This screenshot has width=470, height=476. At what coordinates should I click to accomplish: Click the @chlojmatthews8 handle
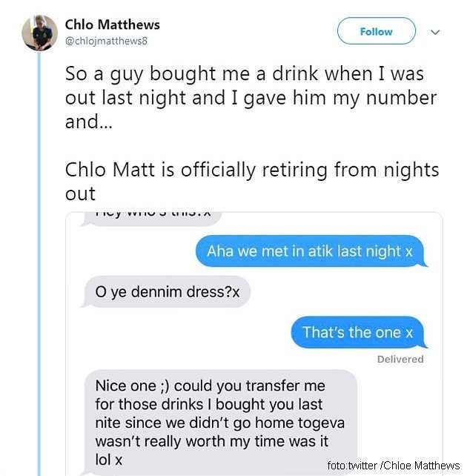pos(107,40)
